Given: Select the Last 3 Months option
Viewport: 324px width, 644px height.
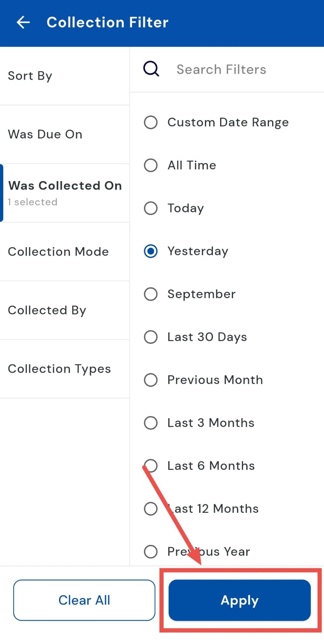Looking at the screenshot, I should coord(151,423).
